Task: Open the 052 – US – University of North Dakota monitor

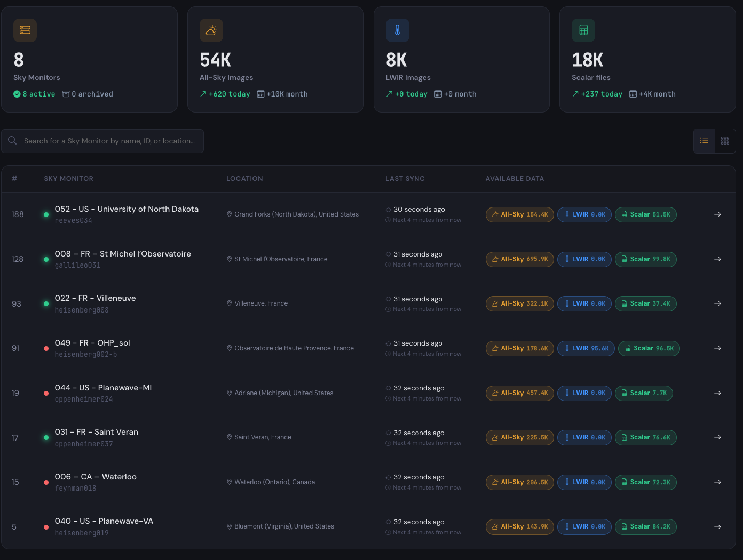Action: click(x=127, y=209)
